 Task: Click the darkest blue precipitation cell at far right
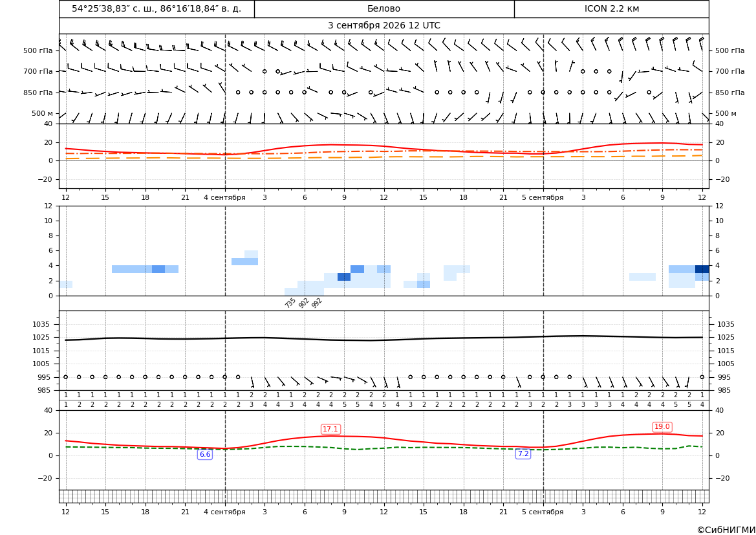tap(702, 269)
